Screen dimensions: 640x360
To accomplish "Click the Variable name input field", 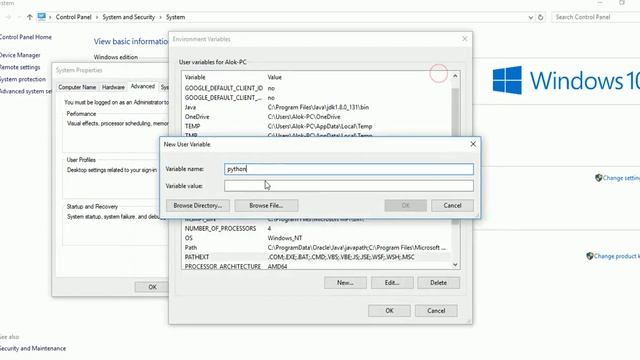I will tap(349, 169).
